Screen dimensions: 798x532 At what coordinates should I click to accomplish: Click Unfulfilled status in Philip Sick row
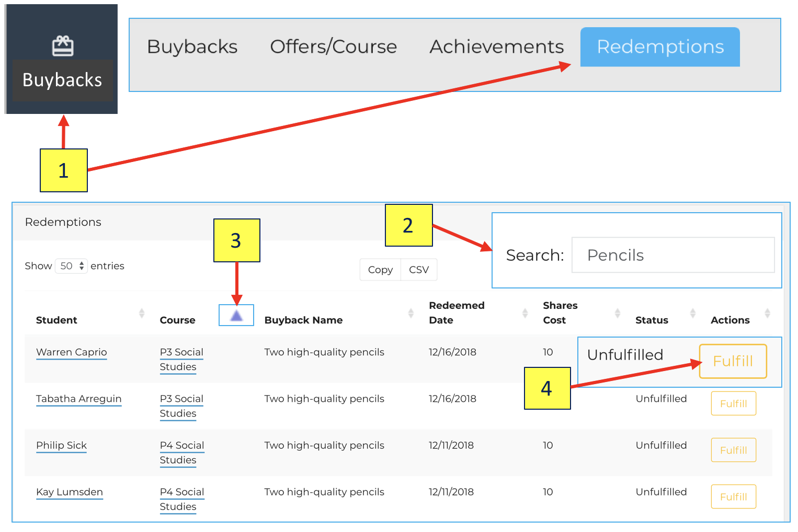coord(661,445)
